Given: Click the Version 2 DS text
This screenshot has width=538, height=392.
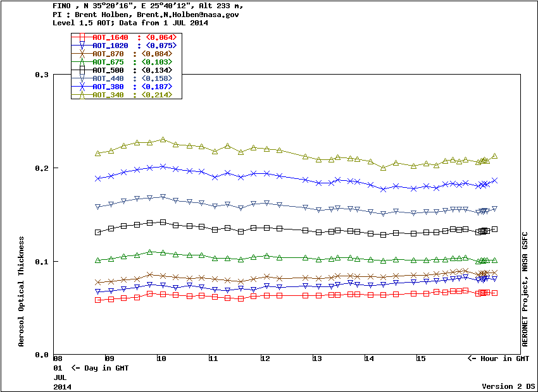Looking at the screenshot, I should coord(508,386).
